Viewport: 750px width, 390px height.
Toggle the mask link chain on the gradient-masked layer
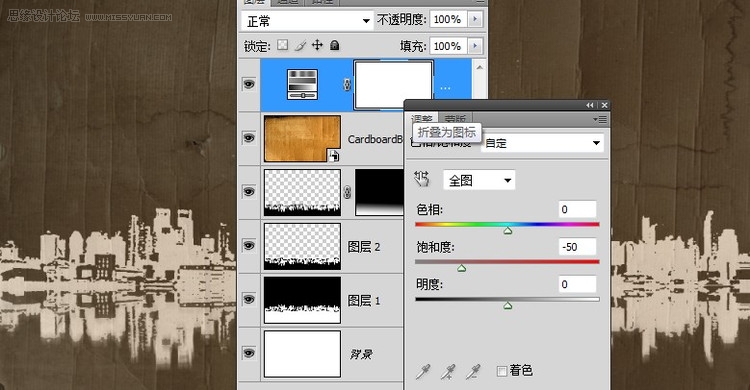pos(347,192)
